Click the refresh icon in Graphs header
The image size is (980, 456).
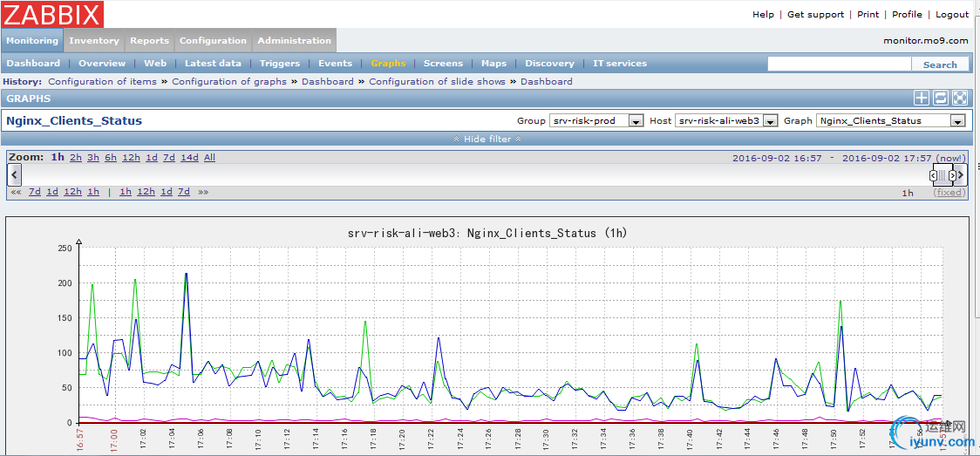941,99
